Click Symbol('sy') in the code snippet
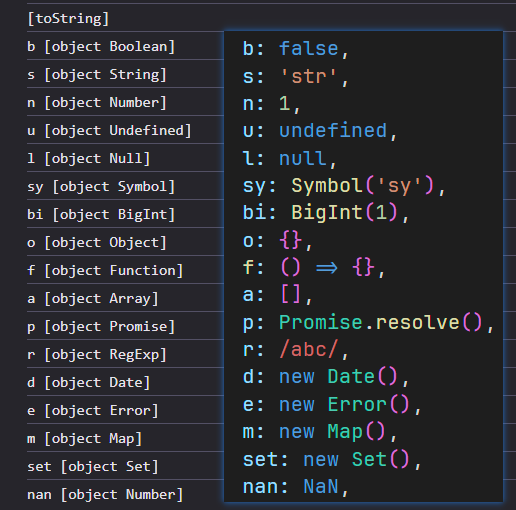This screenshot has width=516, height=510. tap(363, 185)
